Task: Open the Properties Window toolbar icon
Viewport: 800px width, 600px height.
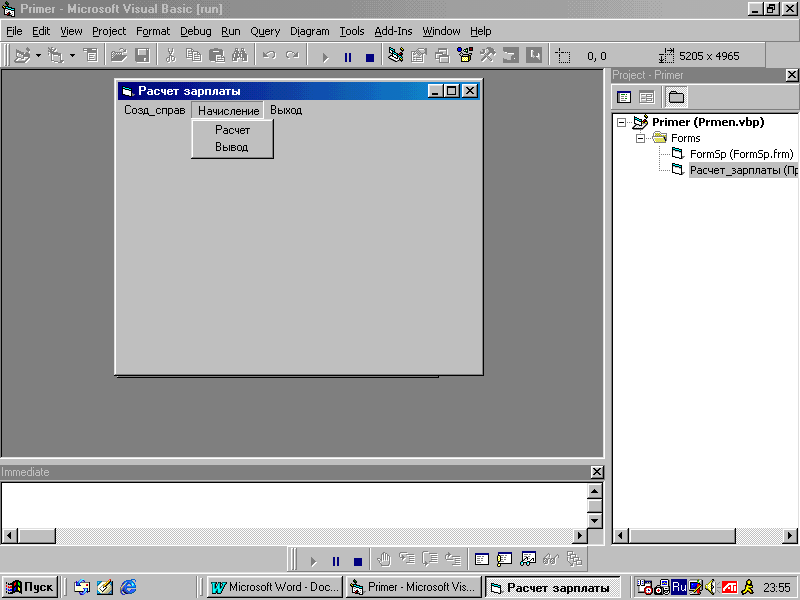Action: (x=419, y=55)
